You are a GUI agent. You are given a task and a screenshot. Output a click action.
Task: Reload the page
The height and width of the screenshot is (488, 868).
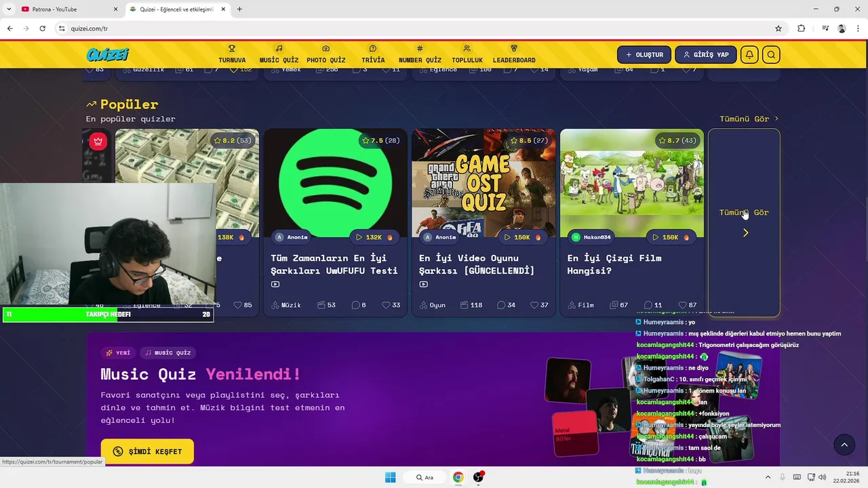(42, 28)
